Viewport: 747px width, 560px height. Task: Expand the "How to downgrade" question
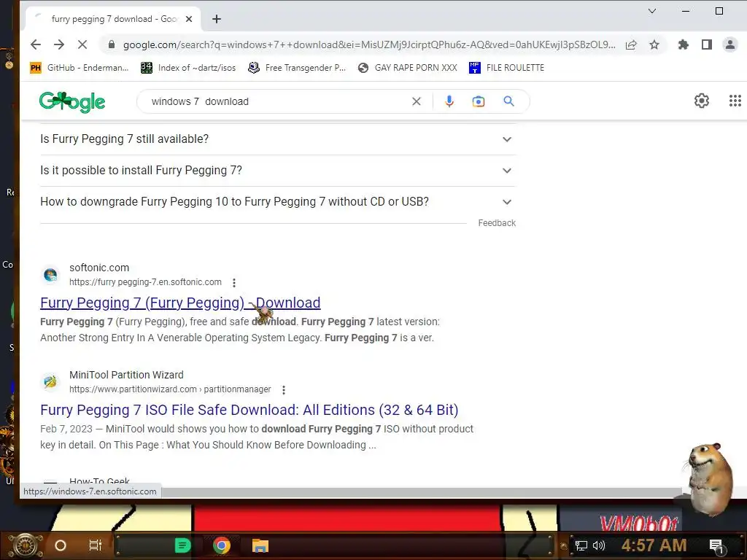click(x=278, y=202)
